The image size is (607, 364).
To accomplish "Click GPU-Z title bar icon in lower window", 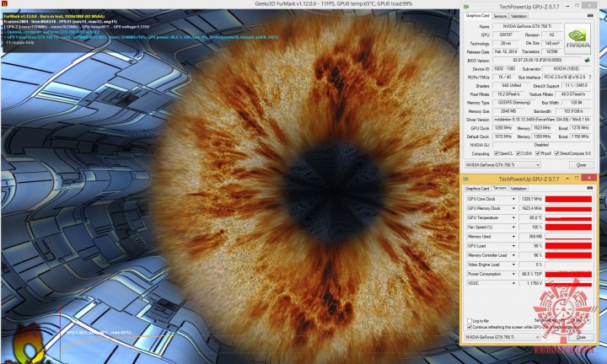I will coord(466,179).
